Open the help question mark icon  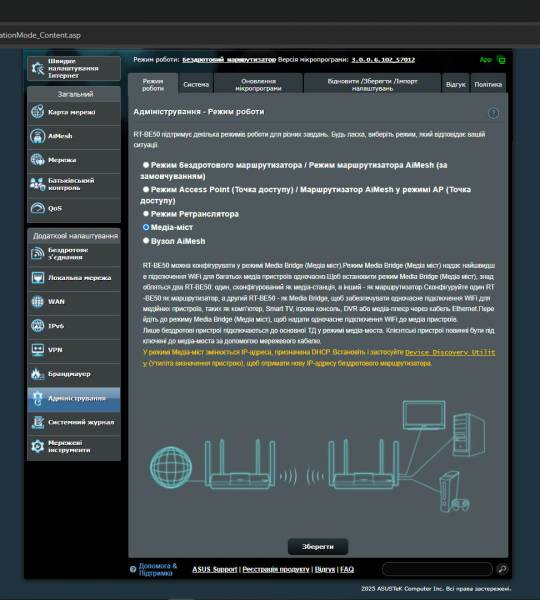tap(493, 113)
